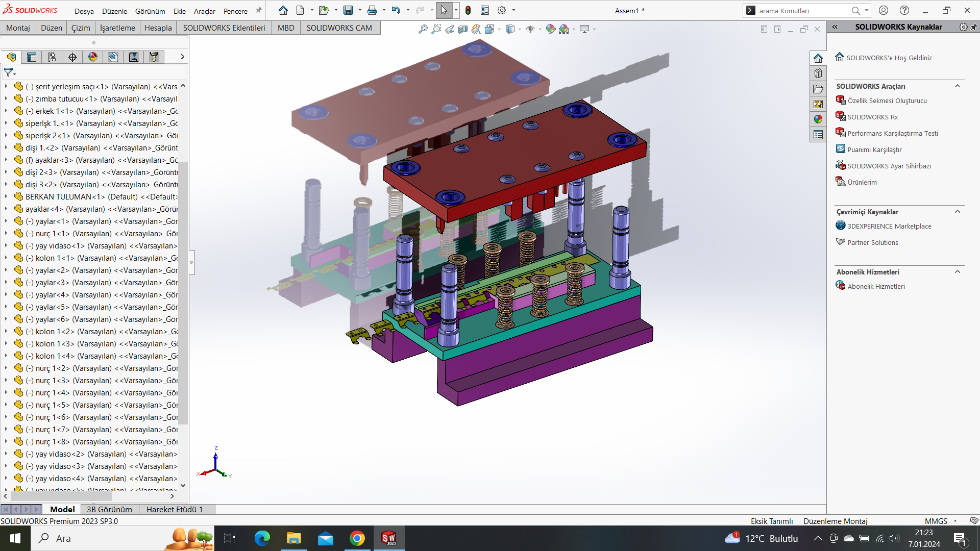Open the PropertyManager tab icon
Screen dimensions: 980x551
(x=32, y=57)
